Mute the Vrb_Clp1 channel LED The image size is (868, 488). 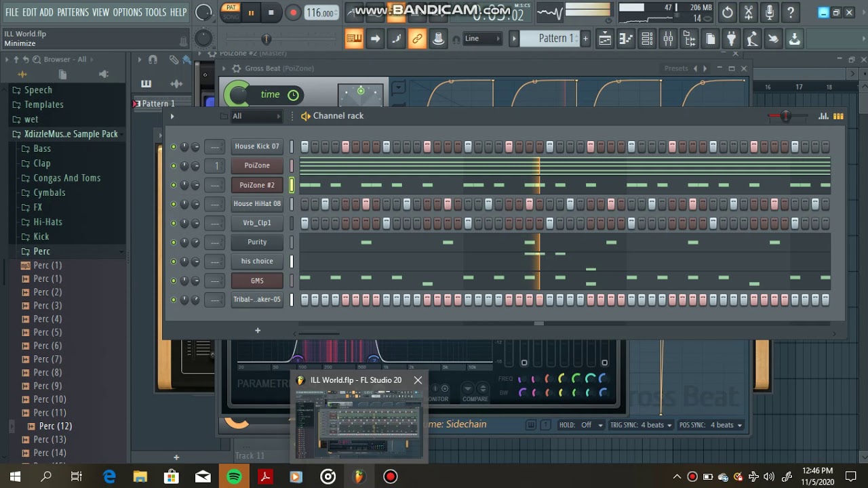(174, 223)
